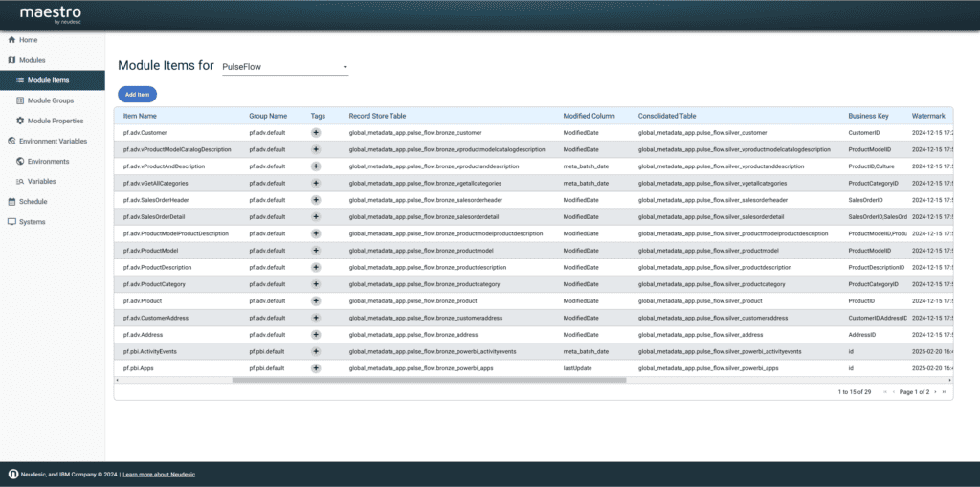Click pf.pbi.default group of ActivityEvents row
The image size is (980, 487).
pos(267,351)
